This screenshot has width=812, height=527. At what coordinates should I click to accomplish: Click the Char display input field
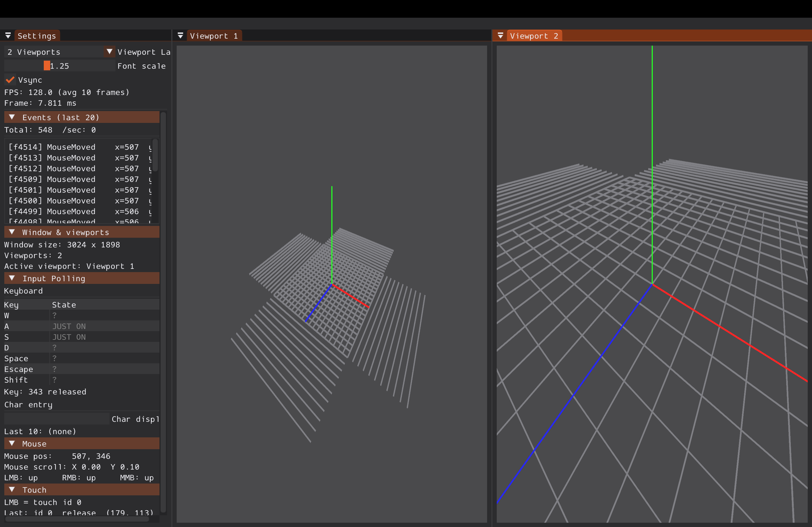pos(57,419)
